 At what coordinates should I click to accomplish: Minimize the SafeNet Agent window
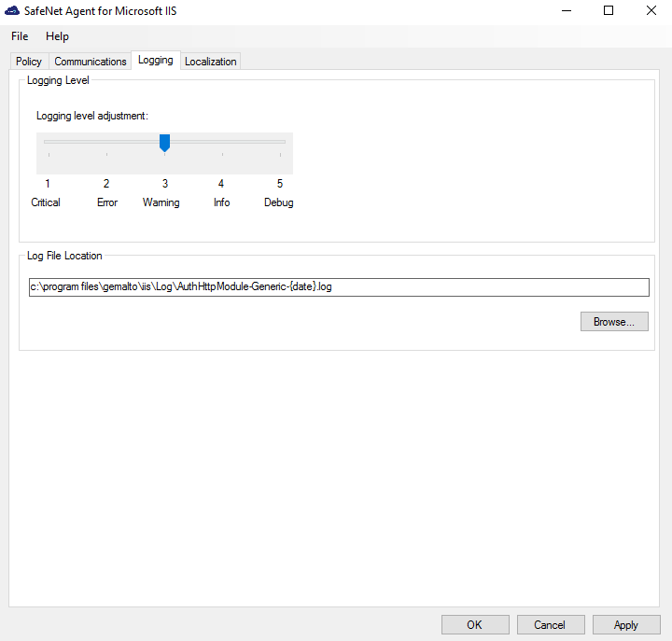pos(567,10)
